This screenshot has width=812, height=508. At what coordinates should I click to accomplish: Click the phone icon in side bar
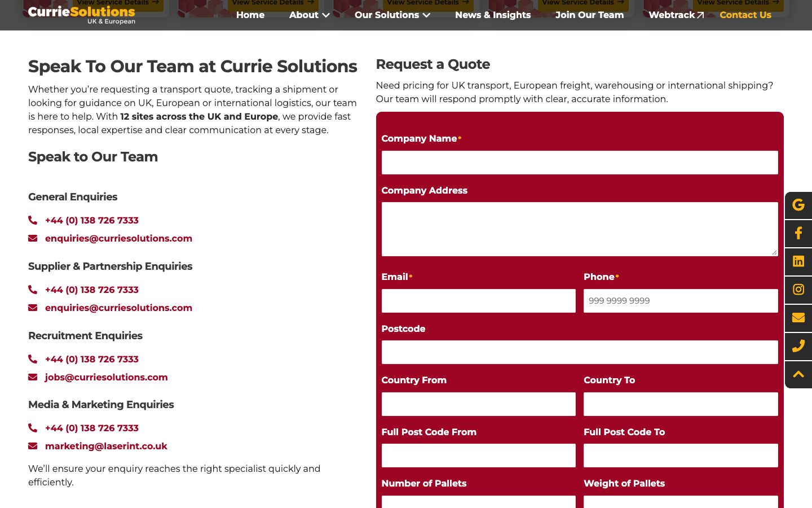click(x=798, y=346)
